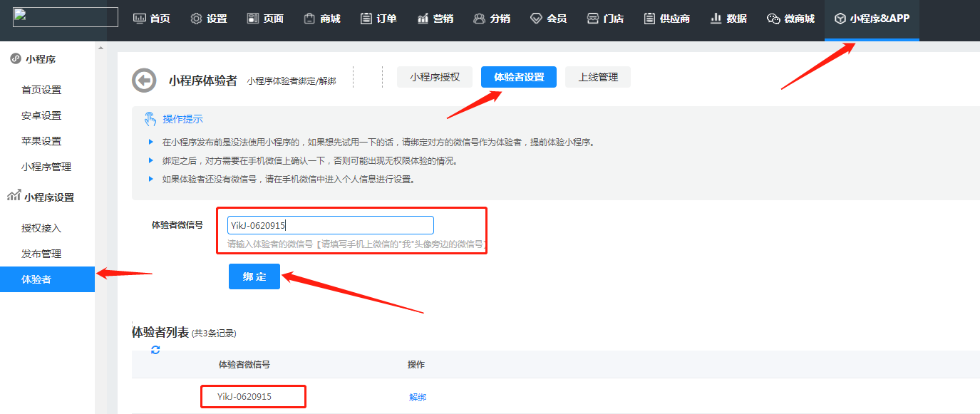Switch to the 小程序授权 tab

click(435, 77)
